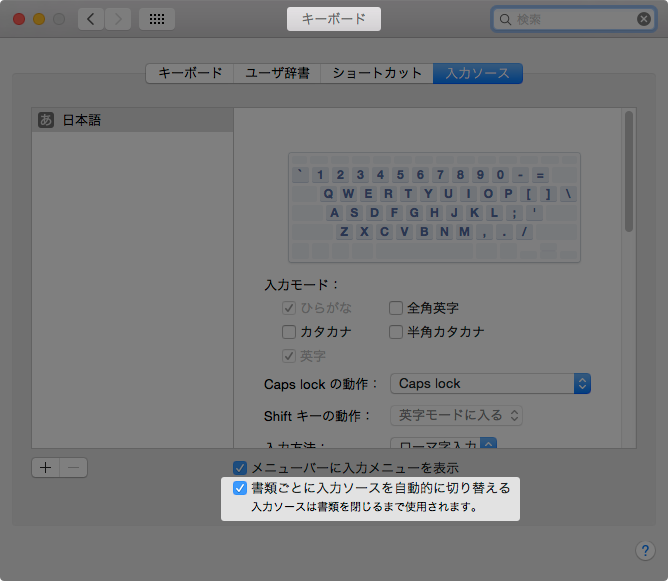The width and height of the screenshot is (668, 581).
Task: Open the 入力方法 ローマ字入力 dropdown
Action: click(x=443, y=443)
